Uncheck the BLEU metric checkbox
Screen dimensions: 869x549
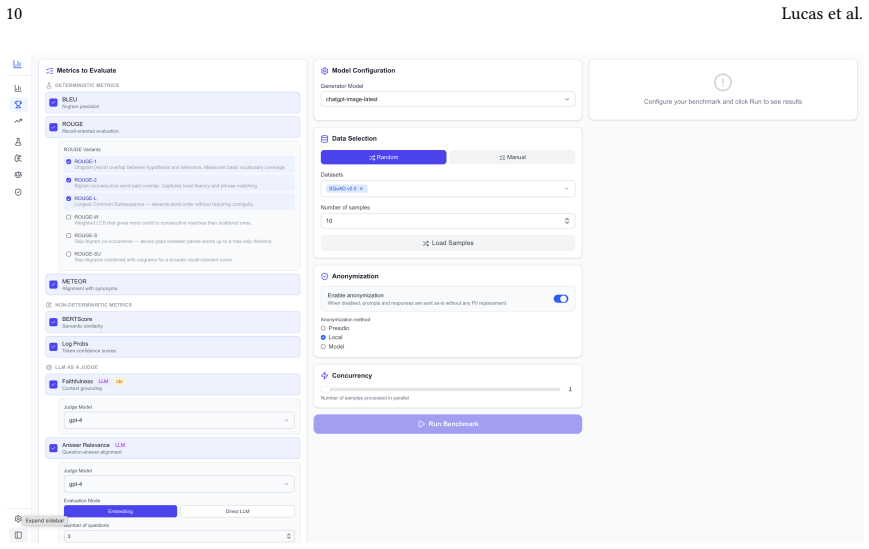pos(54,102)
